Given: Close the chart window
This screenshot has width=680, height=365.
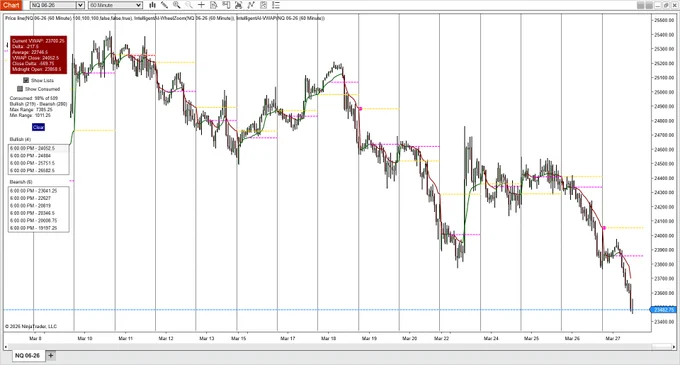Looking at the screenshot, I should 674,5.
